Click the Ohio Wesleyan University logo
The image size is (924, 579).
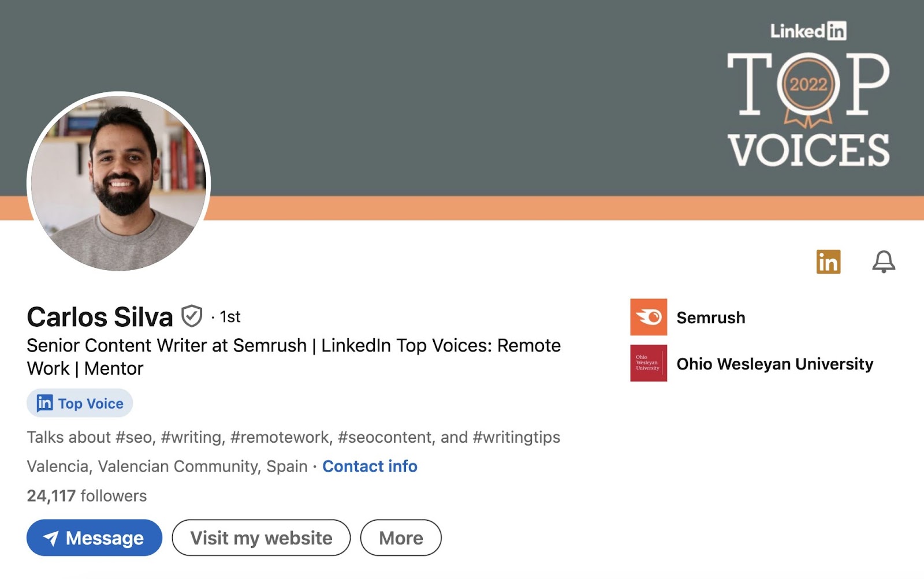point(649,364)
